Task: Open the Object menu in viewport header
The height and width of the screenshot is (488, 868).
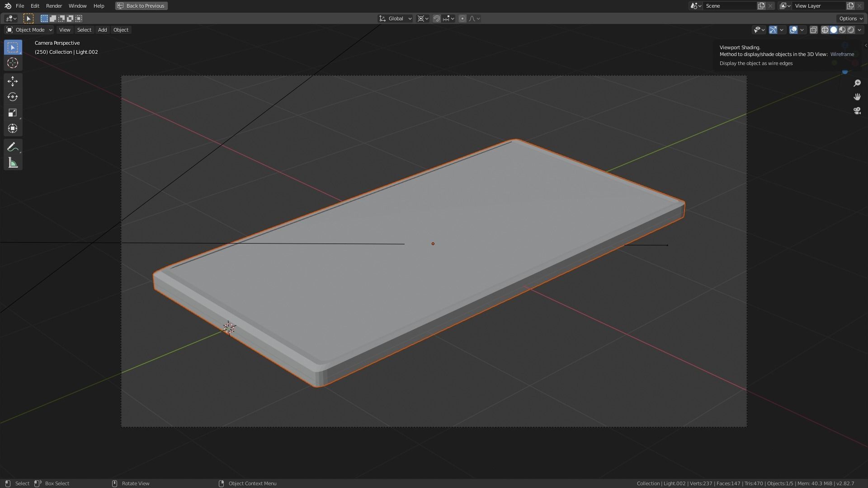Action: [121, 30]
